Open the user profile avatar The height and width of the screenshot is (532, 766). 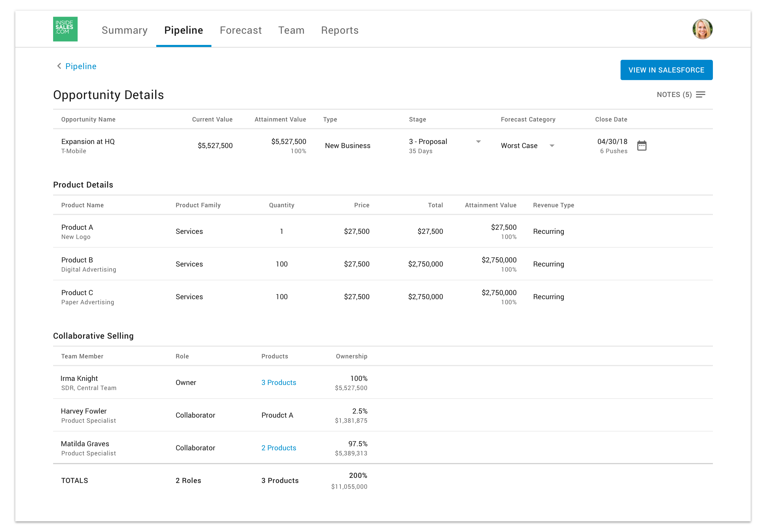702,29
